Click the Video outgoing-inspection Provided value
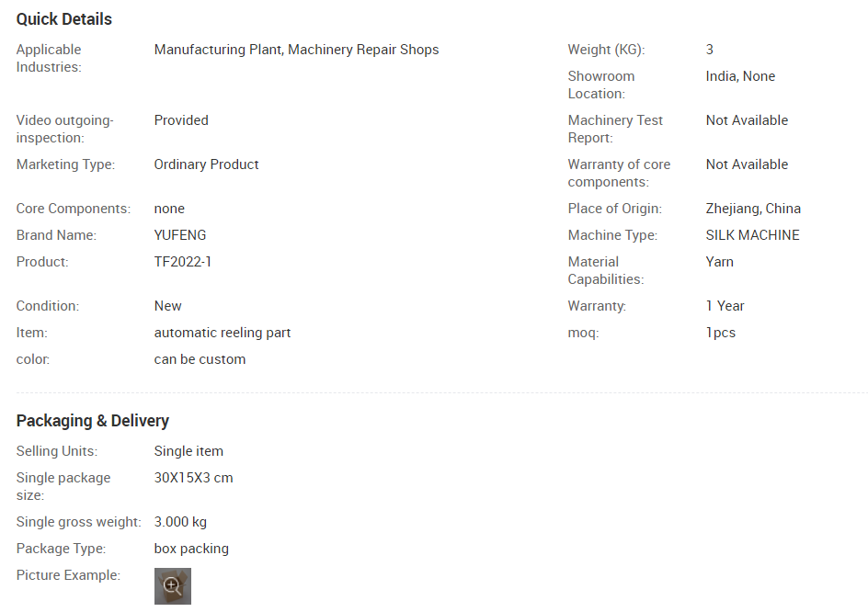 [181, 120]
